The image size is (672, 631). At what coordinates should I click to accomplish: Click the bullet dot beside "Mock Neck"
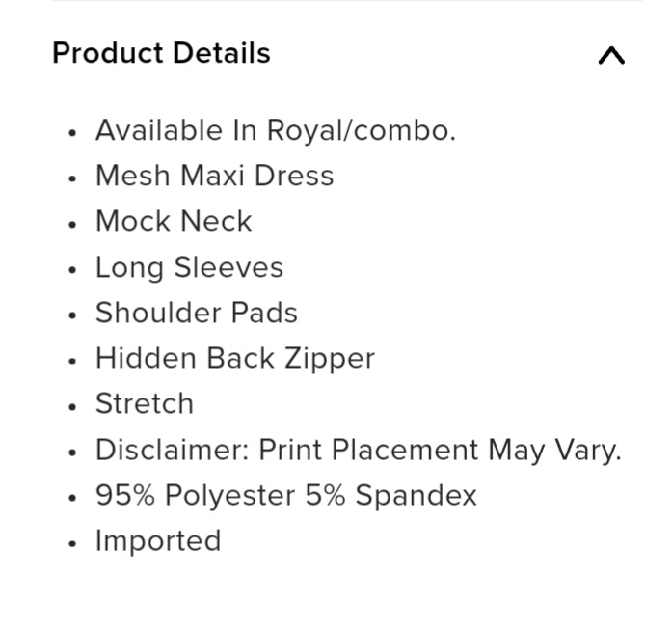click(72, 224)
